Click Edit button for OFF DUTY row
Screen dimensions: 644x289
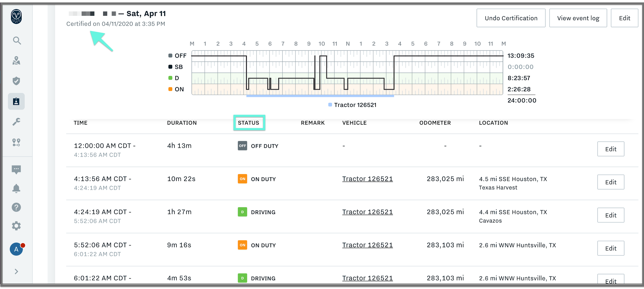point(611,149)
